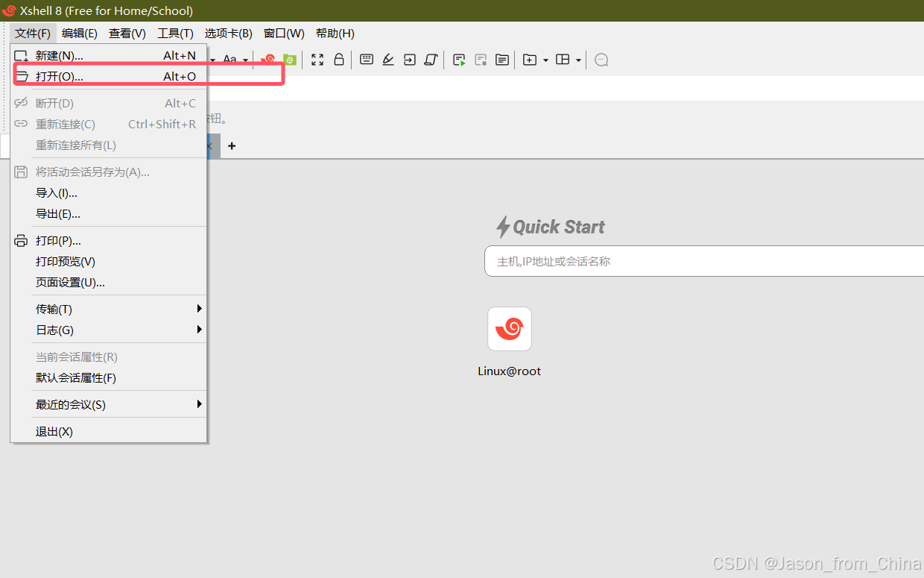Open the 查看(V) menu

(x=127, y=34)
